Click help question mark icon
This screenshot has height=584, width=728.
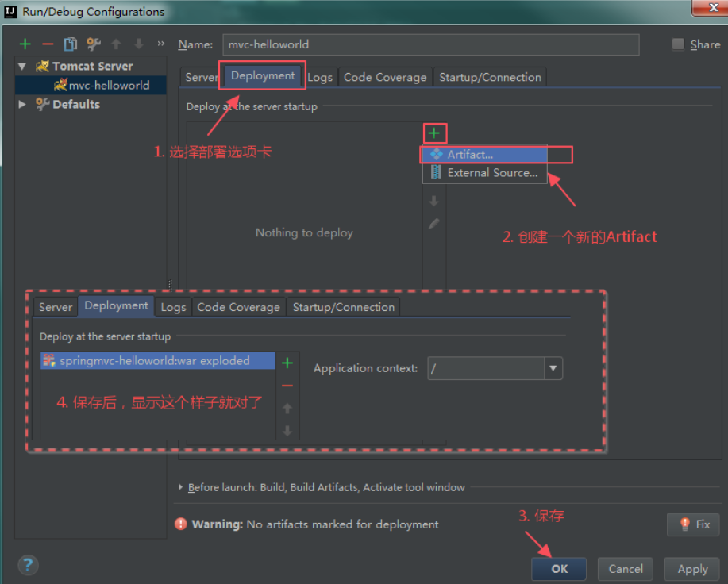pos(28,564)
